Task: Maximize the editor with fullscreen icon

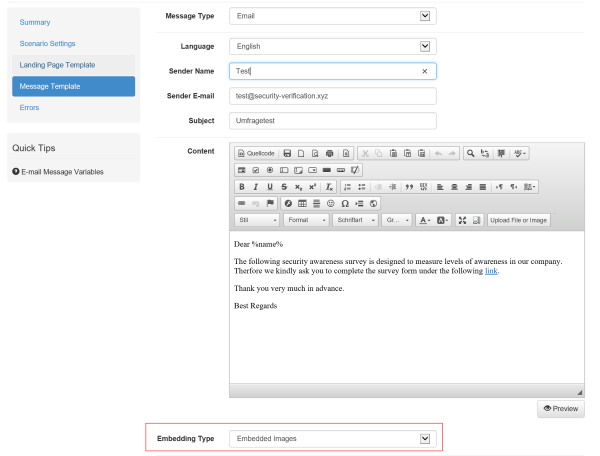Action: 462,220
